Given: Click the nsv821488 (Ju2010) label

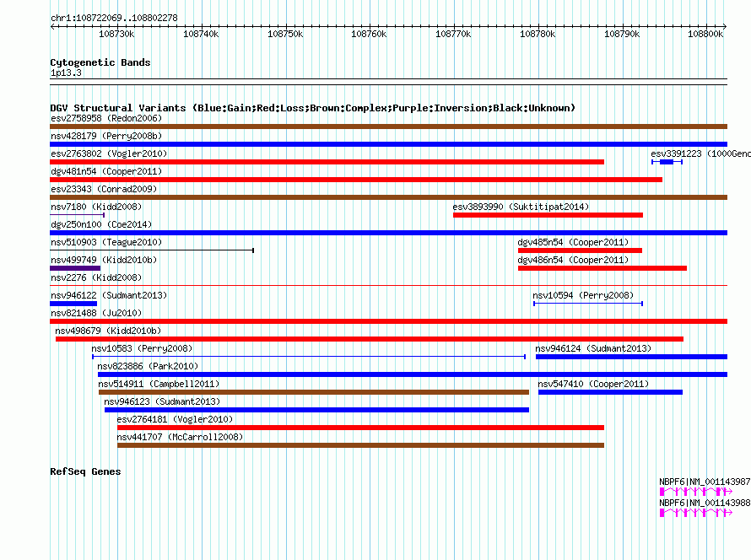Looking at the screenshot, I should [96, 313].
